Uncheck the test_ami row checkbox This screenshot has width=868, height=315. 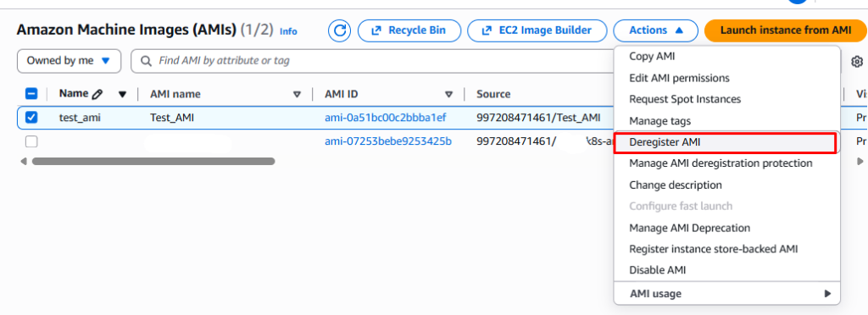pos(31,117)
